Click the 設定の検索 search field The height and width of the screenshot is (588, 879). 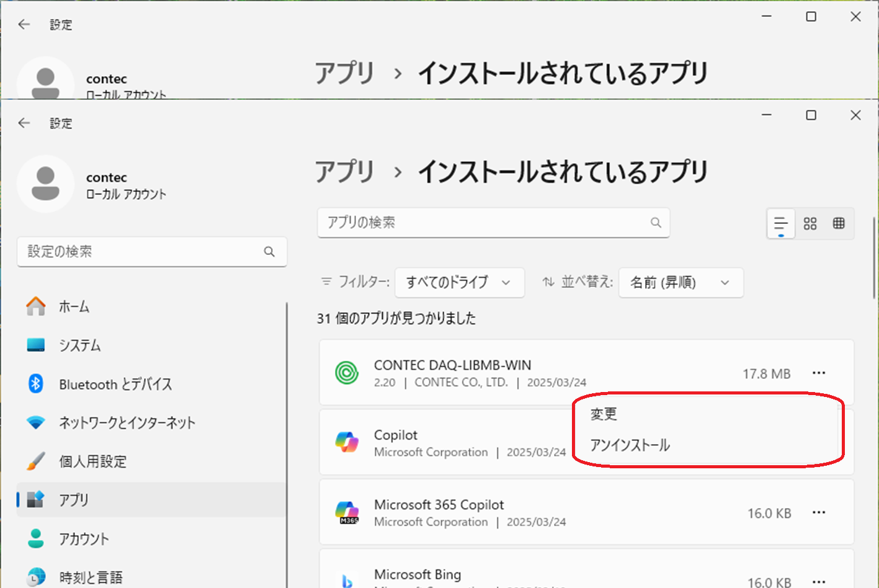point(152,251)
